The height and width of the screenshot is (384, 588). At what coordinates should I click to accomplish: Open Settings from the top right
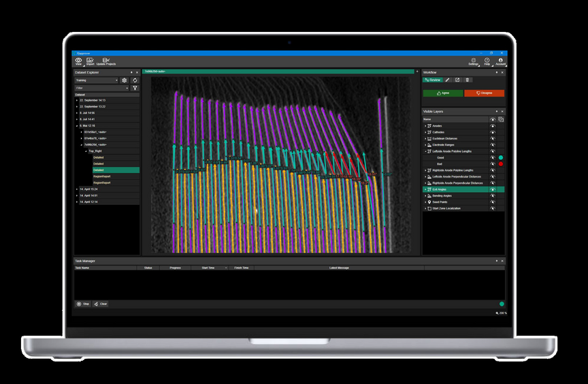pos(474,61)
